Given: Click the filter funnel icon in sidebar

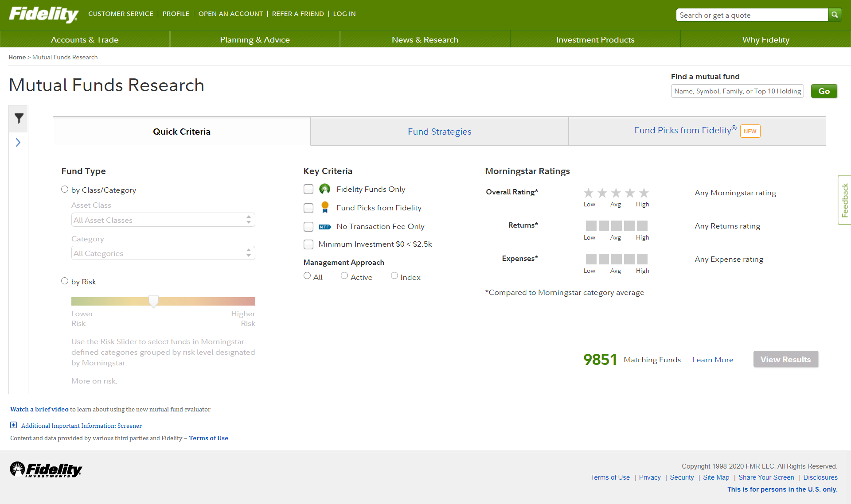Looking at the screenshot, I should [x=19, y=118].
